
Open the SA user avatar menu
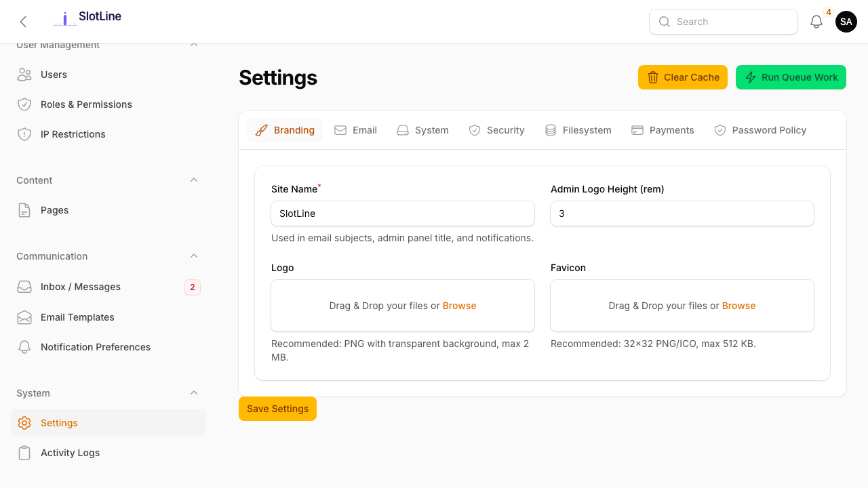click(x=846, y=22)
